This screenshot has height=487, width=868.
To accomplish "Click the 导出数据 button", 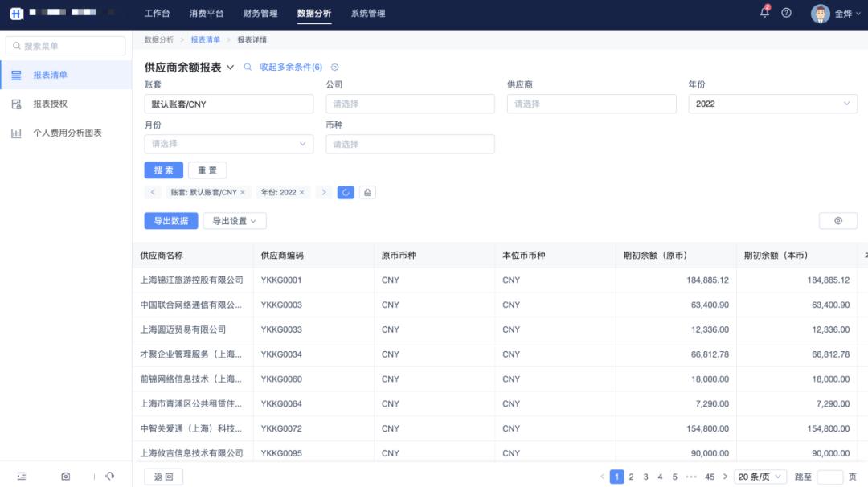I will tap(171, 220).
